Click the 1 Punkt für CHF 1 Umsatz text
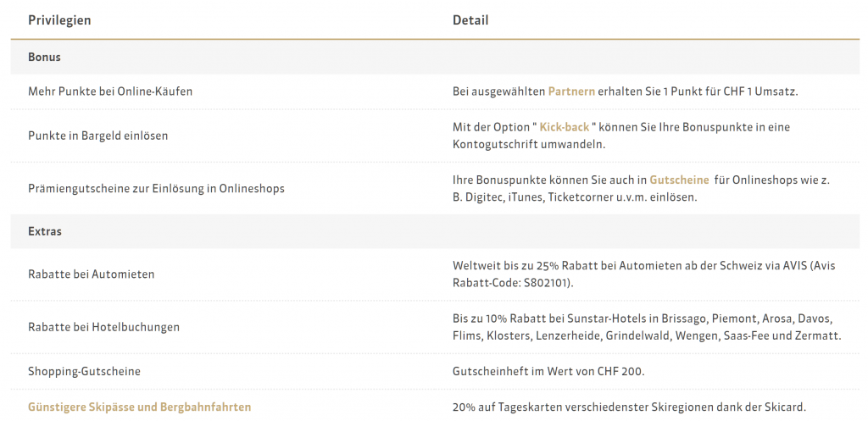868x421 pixels. coord(712,91)
